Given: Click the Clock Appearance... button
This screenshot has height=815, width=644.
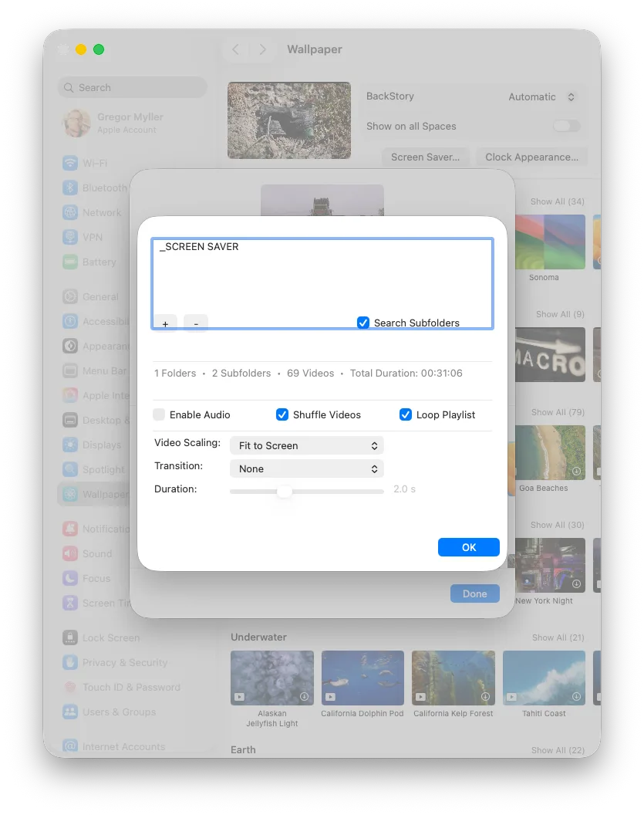Looking at the screenshot, I should click(532, 157).
